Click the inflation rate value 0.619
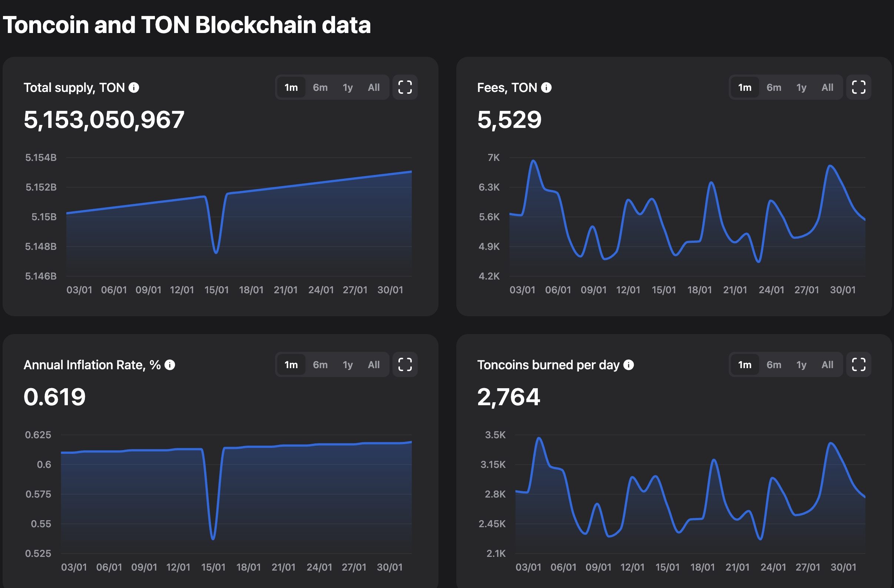 click(x=54, y=397)
